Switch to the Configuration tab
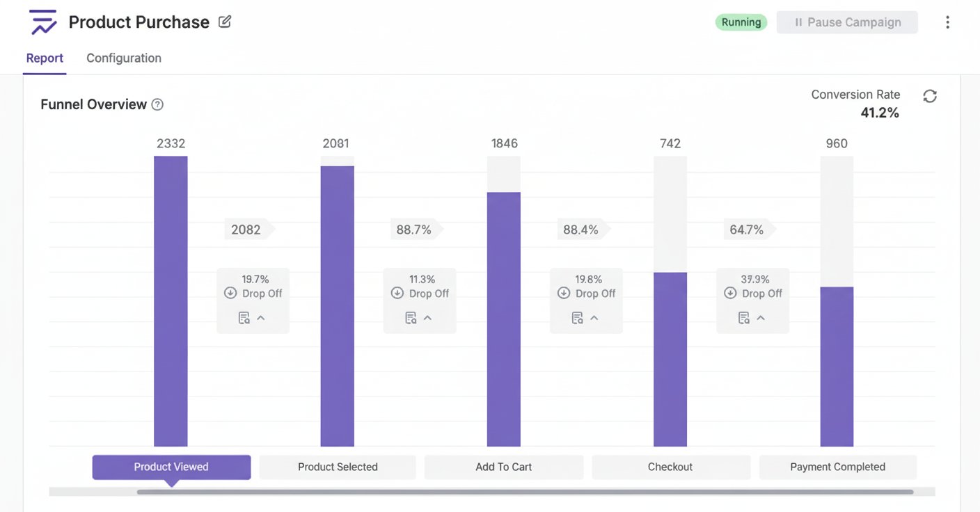This screenshot has width=980, height=512. click(x=124, y=58)
